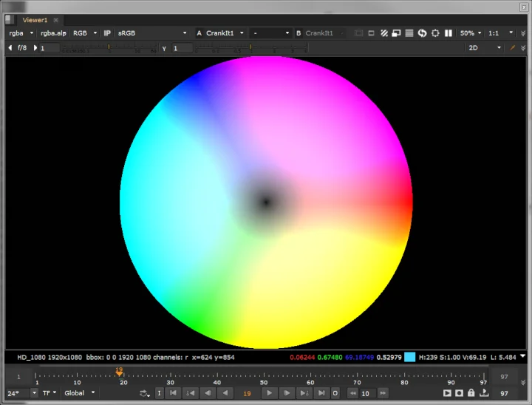This screenshot has height=405, width=532.
Task: Pause viewer updates with pause icon
Action: click(x=449, y=33)
